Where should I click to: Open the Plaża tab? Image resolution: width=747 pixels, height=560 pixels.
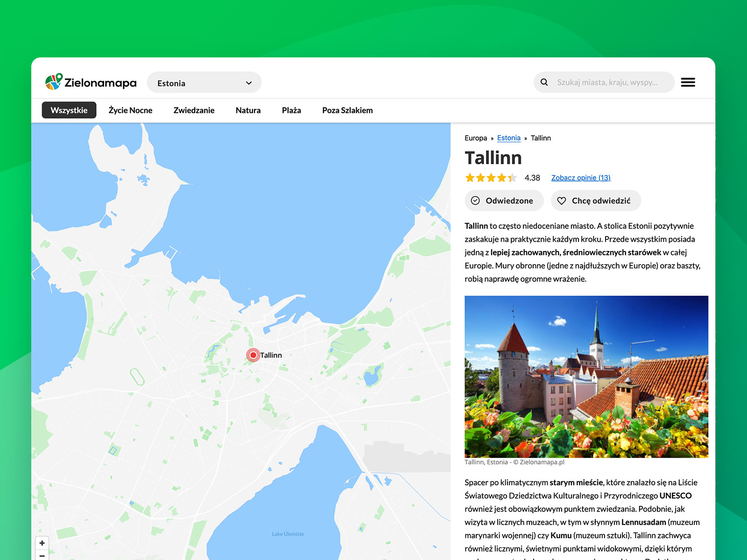coord(291,110)
